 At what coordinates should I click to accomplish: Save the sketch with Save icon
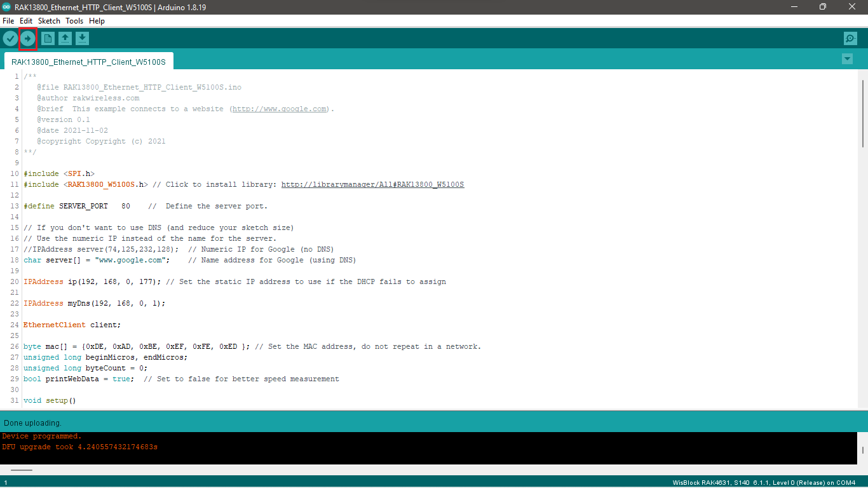click(82, 39)
